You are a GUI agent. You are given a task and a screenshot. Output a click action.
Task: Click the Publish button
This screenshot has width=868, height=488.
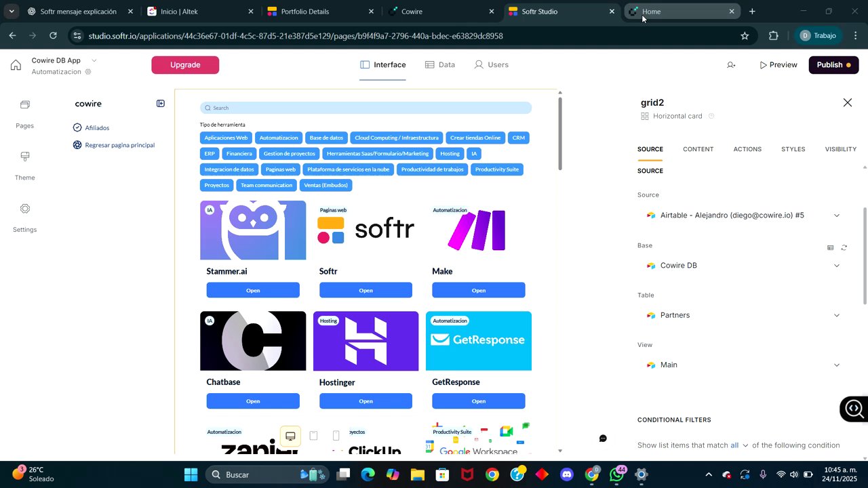833,65
